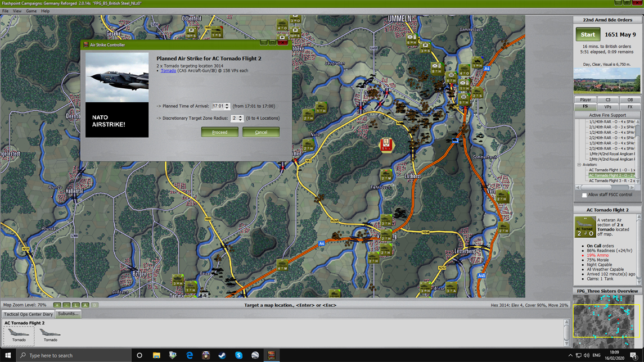Select 2/1/40th RAR artillery entry

click(611, 127)
